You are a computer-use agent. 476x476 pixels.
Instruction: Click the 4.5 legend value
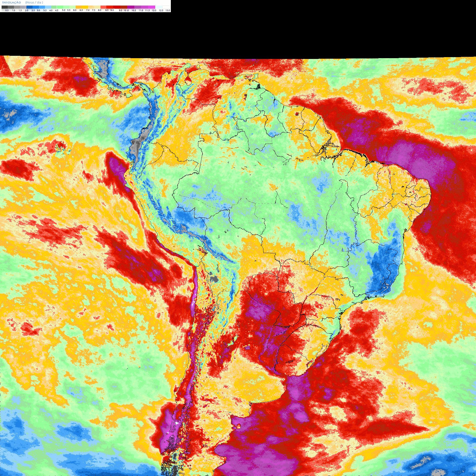click(57, 10)
